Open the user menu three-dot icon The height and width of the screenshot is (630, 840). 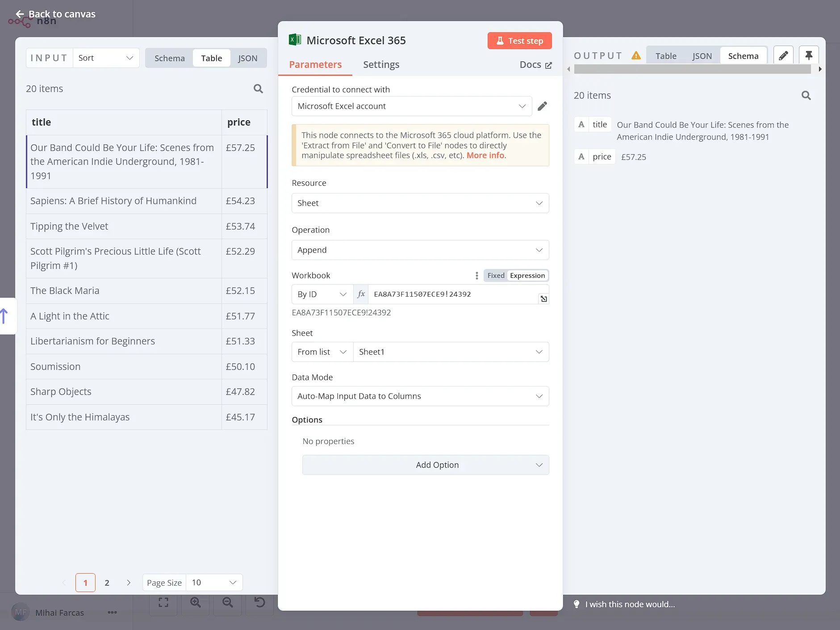point(112,613)
